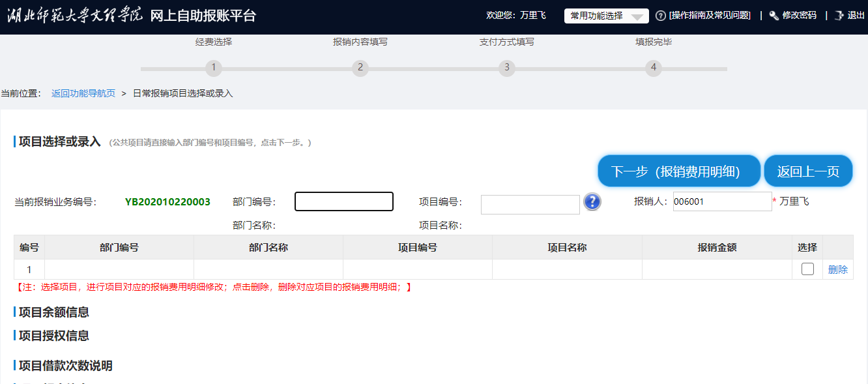Image resolution: width=868 pixels, height=384 pixels.
Task: Open the 常用功能选择 dropdown
Action: tap(606, 16)
